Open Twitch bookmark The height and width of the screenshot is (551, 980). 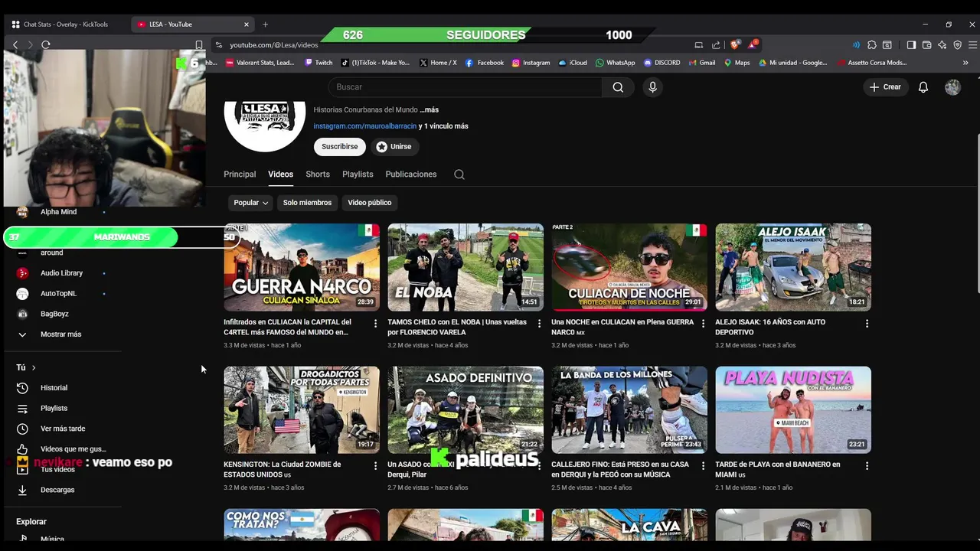[318, 63]
